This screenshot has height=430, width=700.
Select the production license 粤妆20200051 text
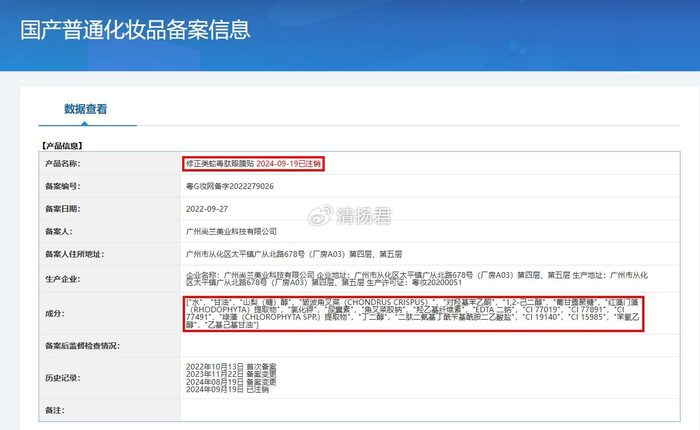click(437, 283)
